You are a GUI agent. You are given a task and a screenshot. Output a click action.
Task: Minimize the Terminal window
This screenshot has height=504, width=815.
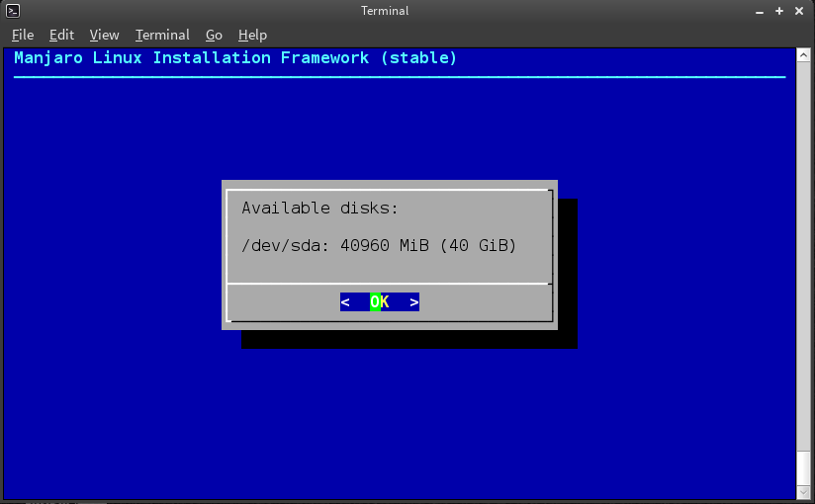click(760, 11)
